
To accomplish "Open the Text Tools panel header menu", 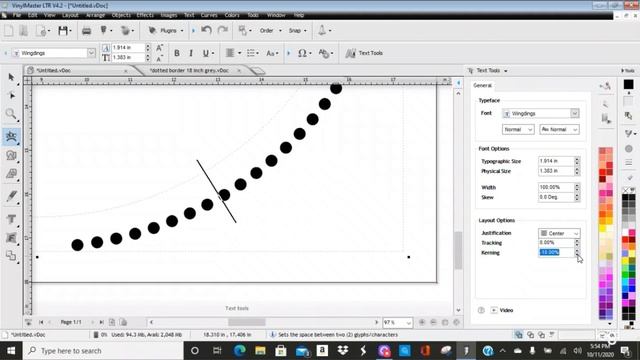I will (505, 71).
